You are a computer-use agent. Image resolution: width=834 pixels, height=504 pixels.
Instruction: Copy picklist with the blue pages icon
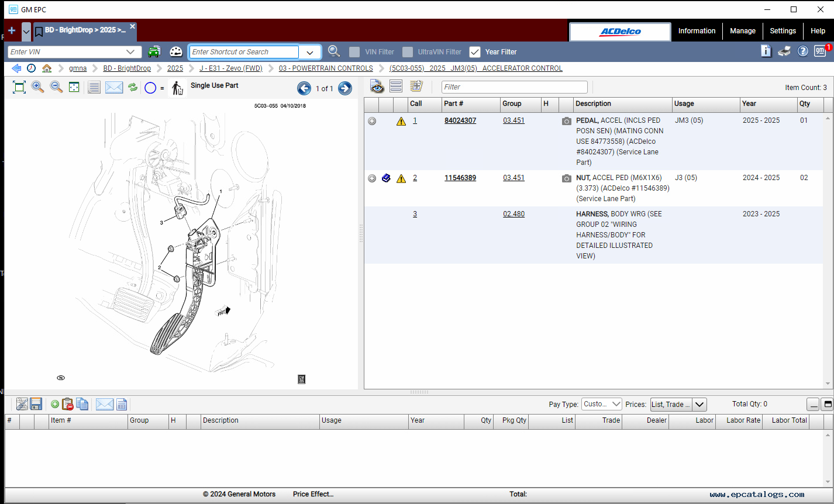(82, 404)
